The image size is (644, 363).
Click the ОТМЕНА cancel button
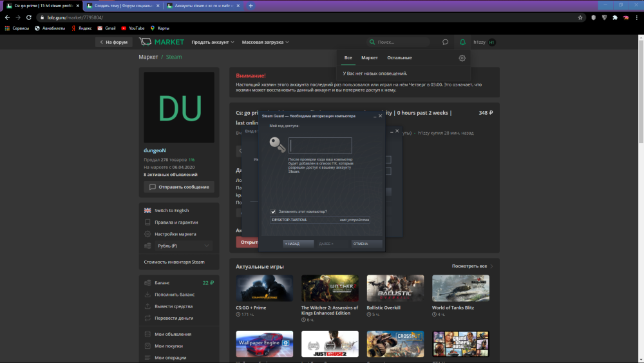[366, 244]
